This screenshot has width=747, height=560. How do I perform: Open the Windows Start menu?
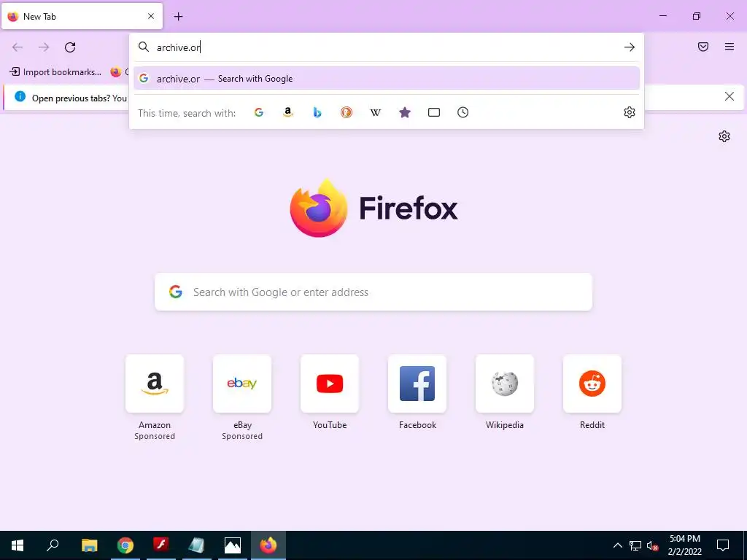click(18, 545)
